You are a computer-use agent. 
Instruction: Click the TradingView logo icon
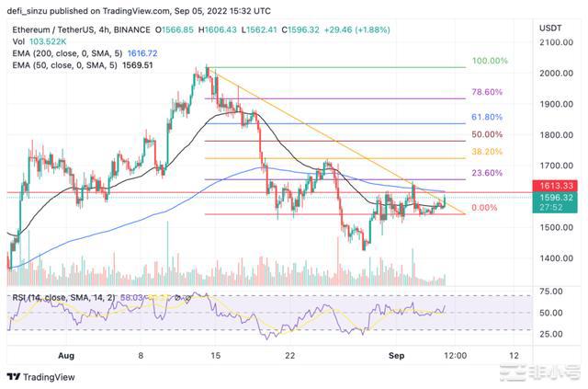[14, 375]
